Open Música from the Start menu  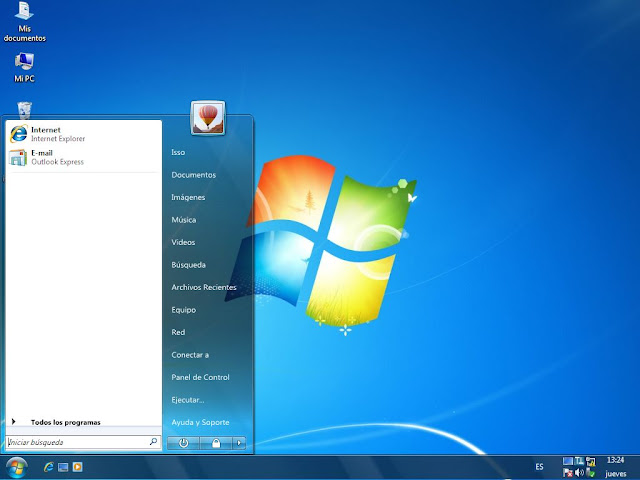[x=184, y=220]
